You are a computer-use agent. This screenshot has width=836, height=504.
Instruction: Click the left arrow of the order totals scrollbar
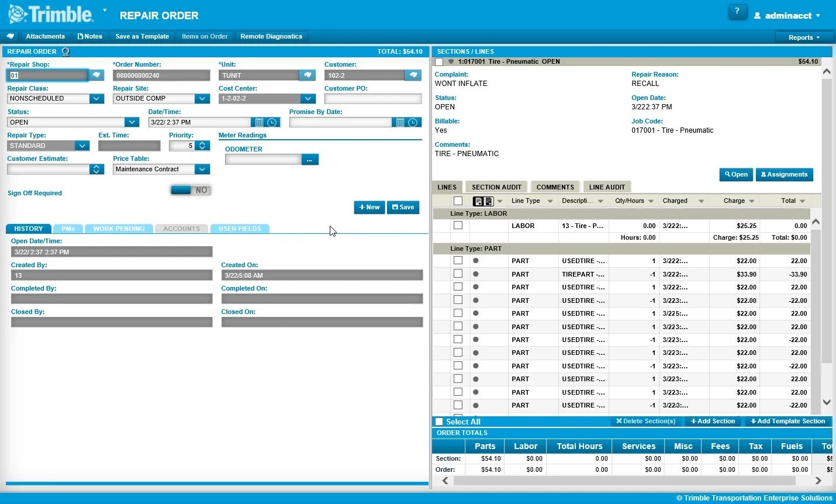[445, 481]
